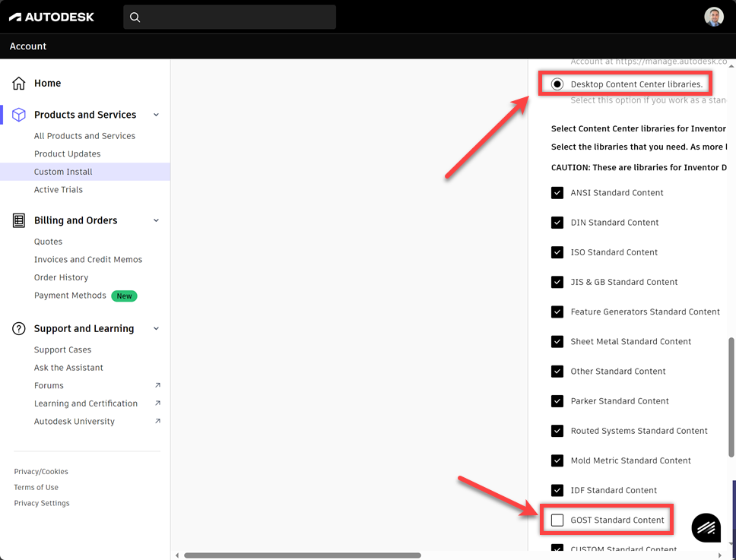Click the Home icon in the sidebar

pyautogui.click(x=17, y=83)
